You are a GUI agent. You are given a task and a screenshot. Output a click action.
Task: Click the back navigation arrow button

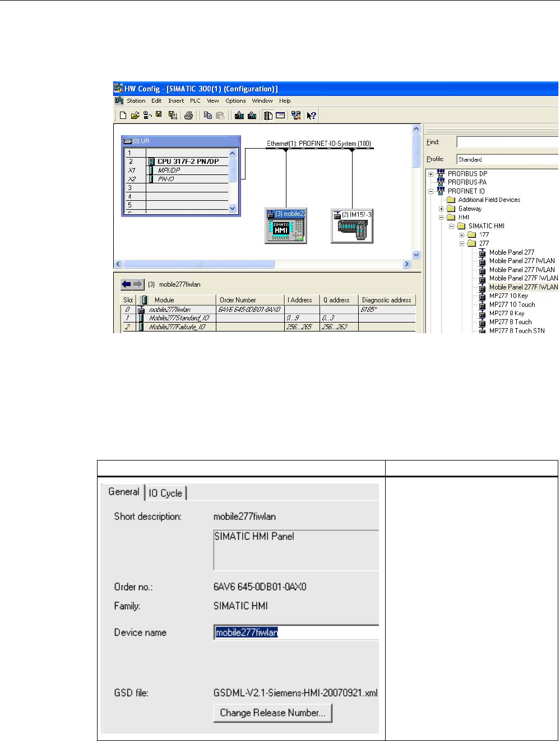(127, 284)
